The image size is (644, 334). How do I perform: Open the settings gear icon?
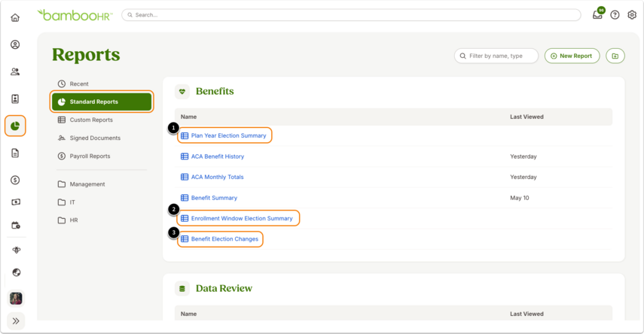(632, 15)
